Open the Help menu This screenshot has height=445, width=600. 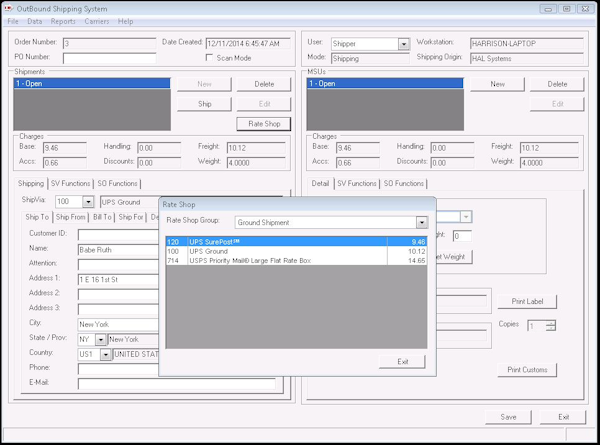pyautogui.click(x=125, y=21)
